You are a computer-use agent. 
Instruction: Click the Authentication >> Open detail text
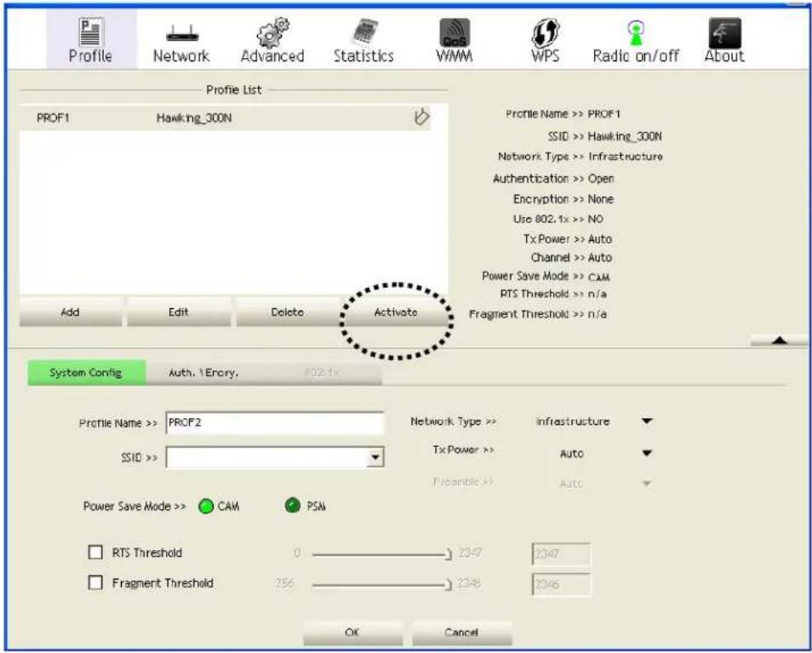point(553,179)
